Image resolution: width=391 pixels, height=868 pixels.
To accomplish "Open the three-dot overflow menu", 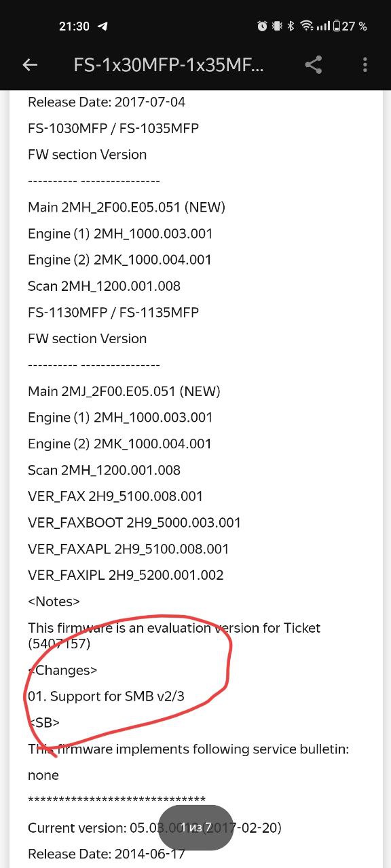I will (365, 65).
